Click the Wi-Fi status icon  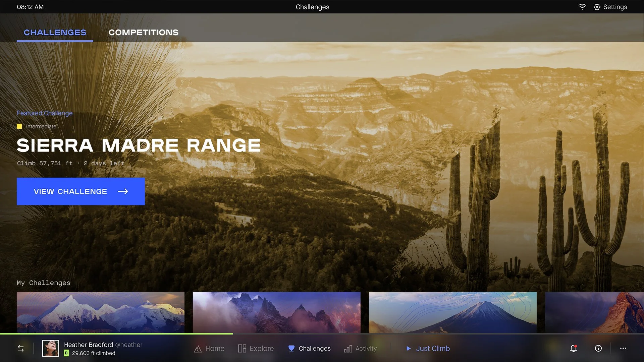tap(582, 7)
